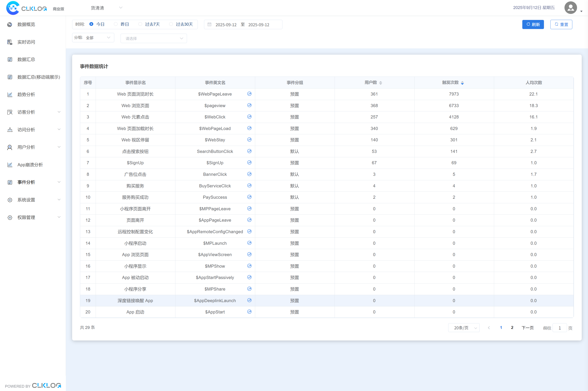Open the 20条/页 page size dropdown
Viewport: 588px width, 391px height.
[464, 328]
